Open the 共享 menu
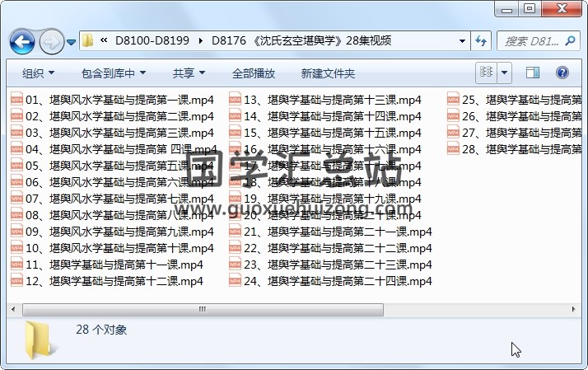588x370 pixels. 189,73
